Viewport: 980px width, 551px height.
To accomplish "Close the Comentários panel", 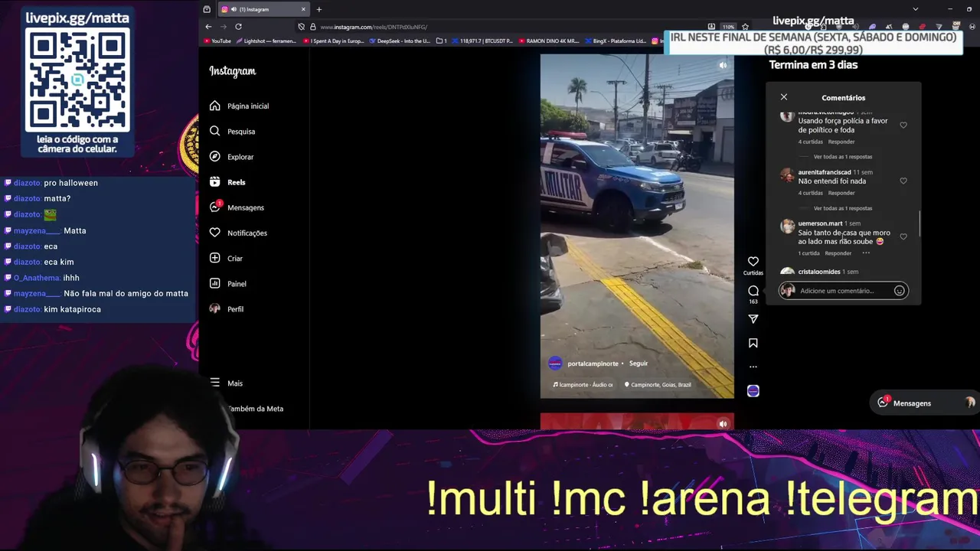I will tap(784, 97).
